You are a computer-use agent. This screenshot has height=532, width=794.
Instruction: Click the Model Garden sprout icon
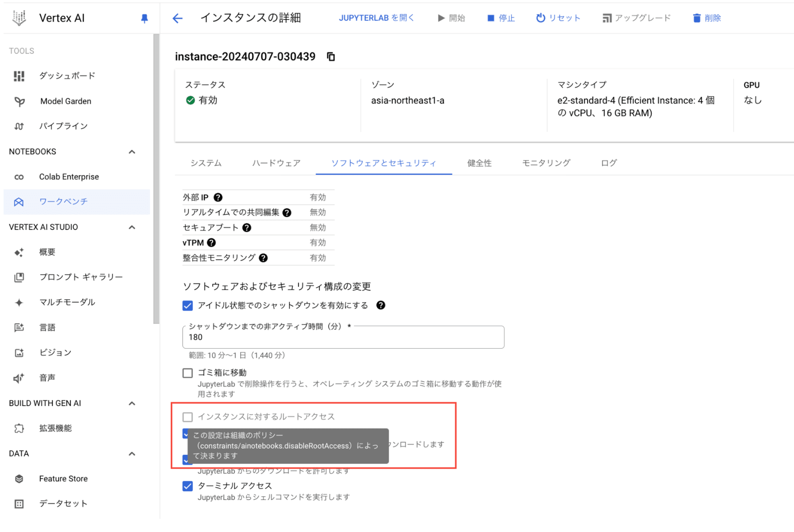pos(19,101)
